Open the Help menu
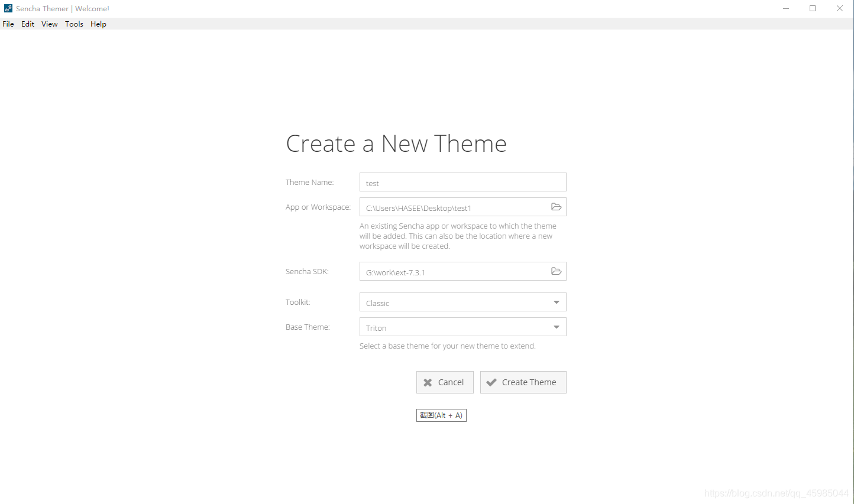This screenshot has width=854, height=504. [x=98, y=24]
